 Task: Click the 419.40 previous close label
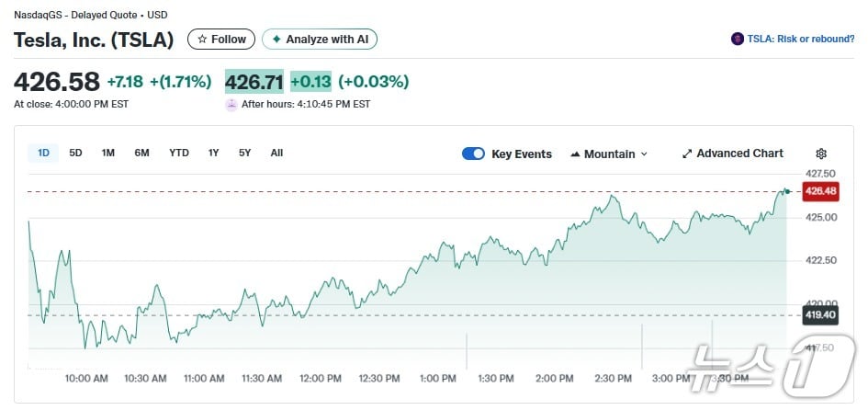coord(819,315)
